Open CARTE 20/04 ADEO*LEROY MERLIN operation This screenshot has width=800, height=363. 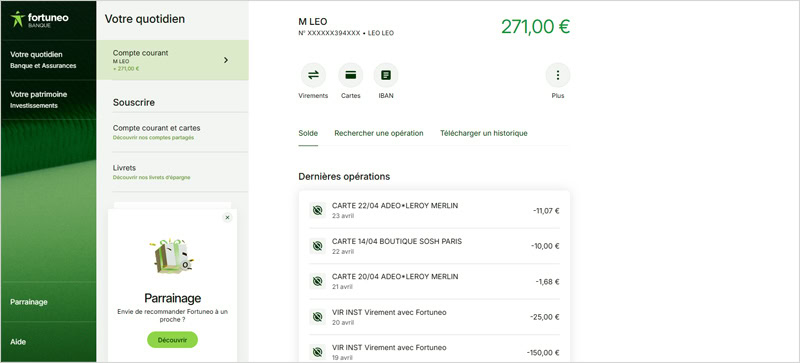pyautogui.click(x=434, y=281)
